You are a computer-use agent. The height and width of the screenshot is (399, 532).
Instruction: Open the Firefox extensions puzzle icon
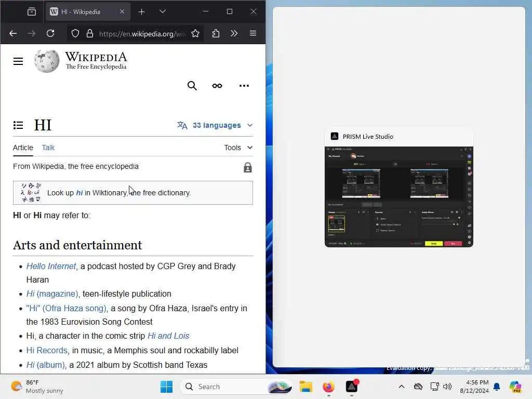tap(216, 33)
